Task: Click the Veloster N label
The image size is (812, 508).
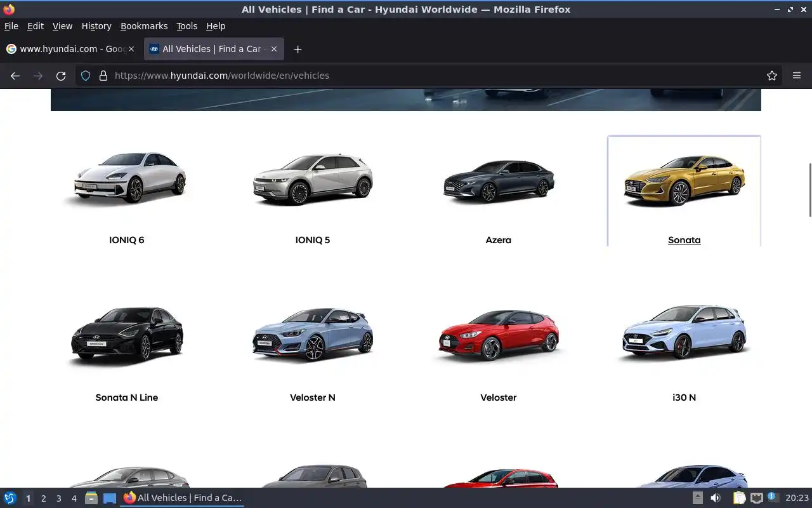Action: pos(313,398)
